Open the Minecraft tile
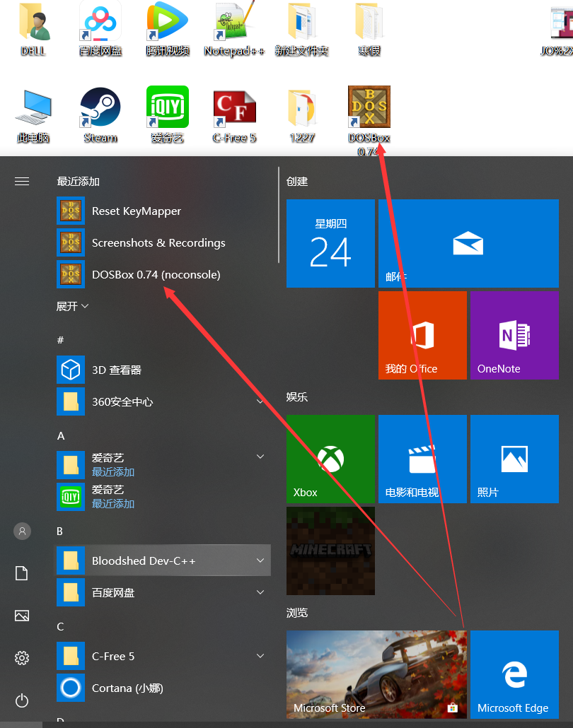The width and height of the screenshot is (573, 728). click(x=330, y=551)
